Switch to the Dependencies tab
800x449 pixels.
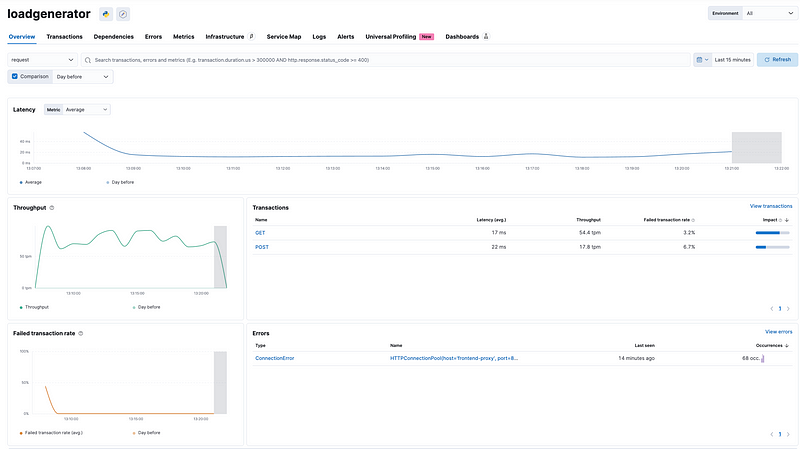click(113, 36)
